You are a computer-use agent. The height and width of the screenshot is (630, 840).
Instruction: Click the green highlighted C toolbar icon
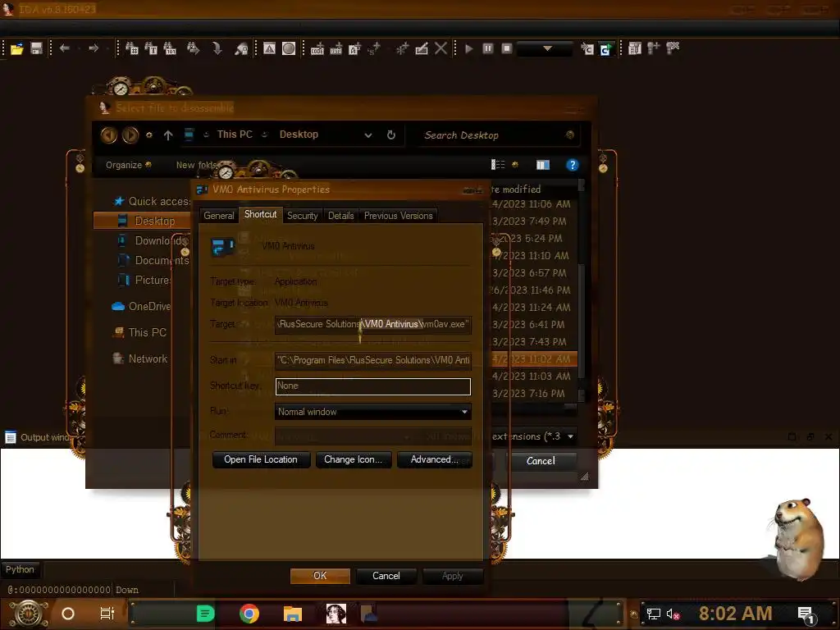click(x=606, y=49)
